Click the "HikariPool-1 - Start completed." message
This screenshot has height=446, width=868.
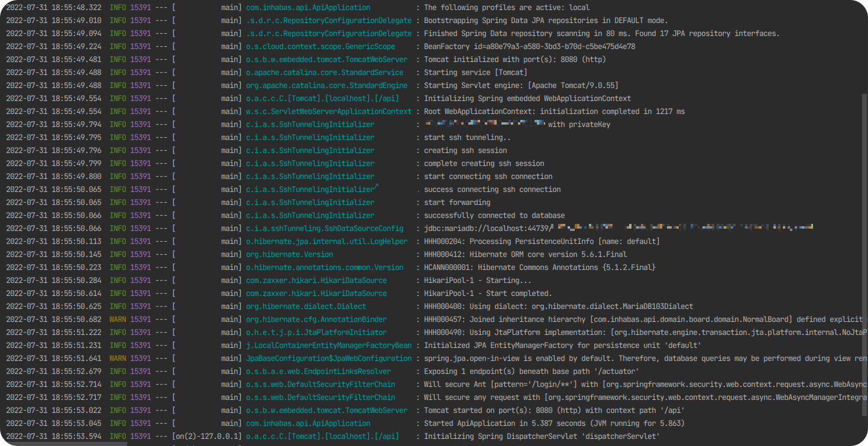(x=488, y=294)
